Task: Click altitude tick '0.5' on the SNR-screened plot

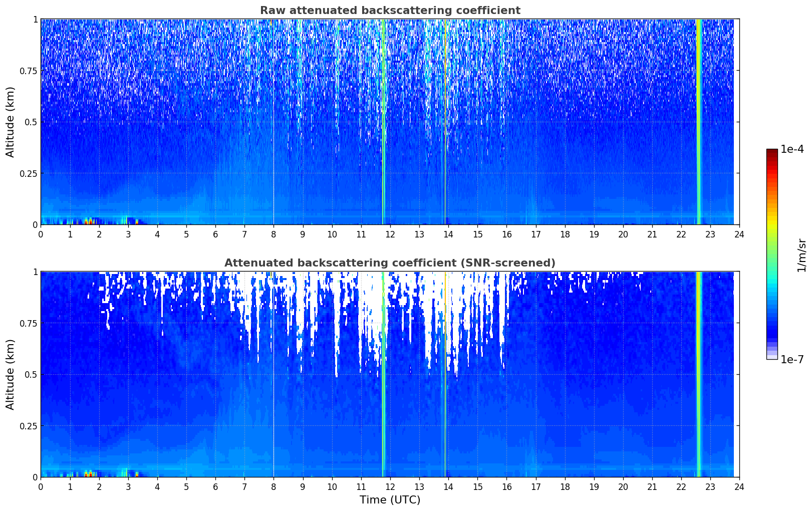Action: 31,374
